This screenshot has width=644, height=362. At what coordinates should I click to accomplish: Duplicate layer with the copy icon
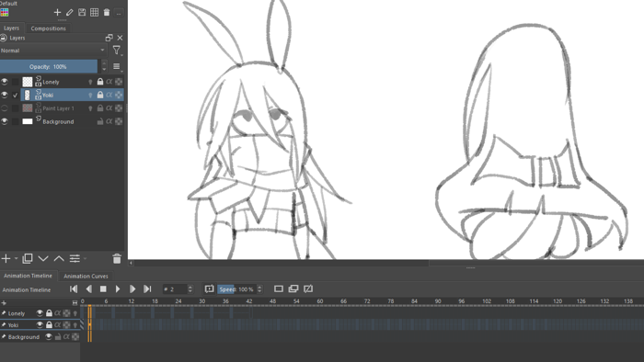28,259
